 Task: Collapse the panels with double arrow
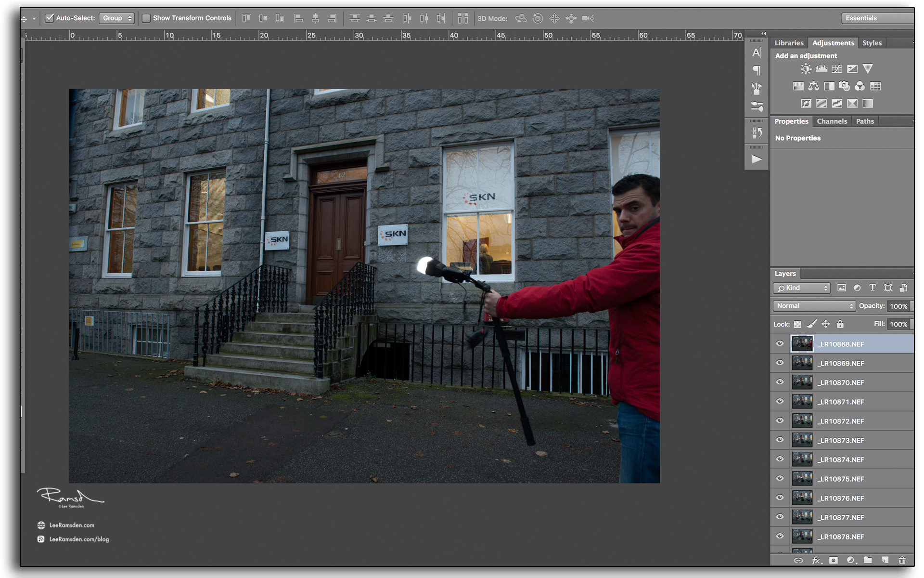764,33
